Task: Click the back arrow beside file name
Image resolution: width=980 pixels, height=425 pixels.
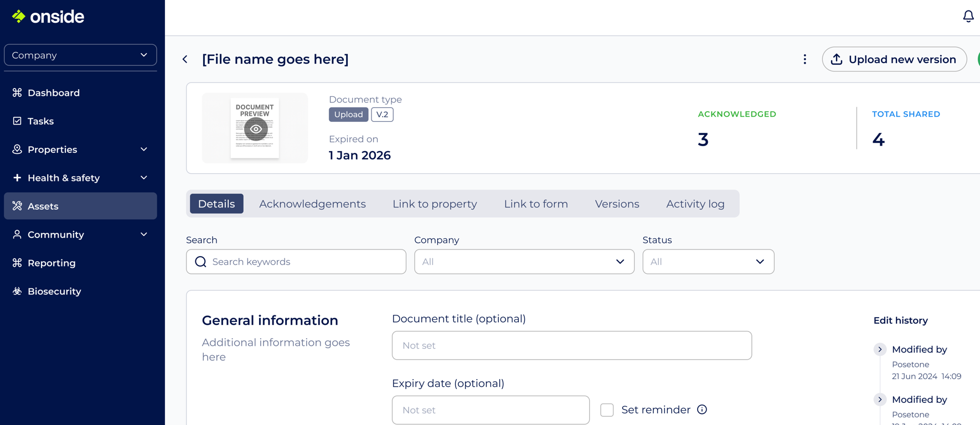Action: coord(185,59)
